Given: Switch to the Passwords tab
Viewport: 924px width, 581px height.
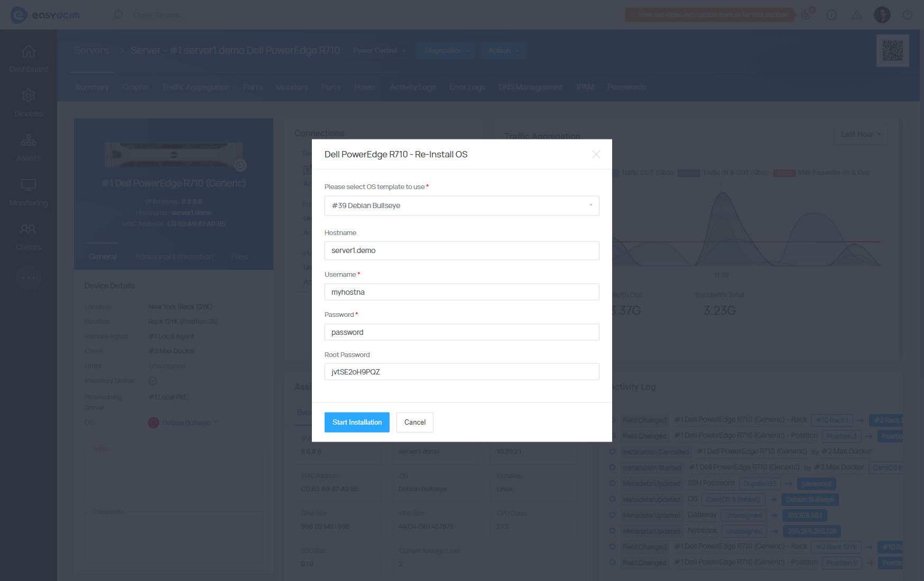Looking at the screenshot, I should (627, 87).
